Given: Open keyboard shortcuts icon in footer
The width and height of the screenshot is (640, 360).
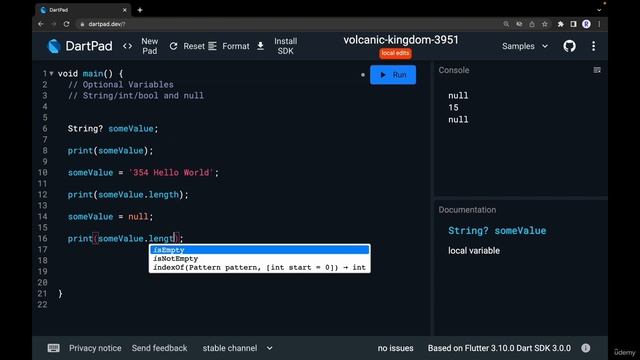Looking at the screenshot, I should coord(53,348).
